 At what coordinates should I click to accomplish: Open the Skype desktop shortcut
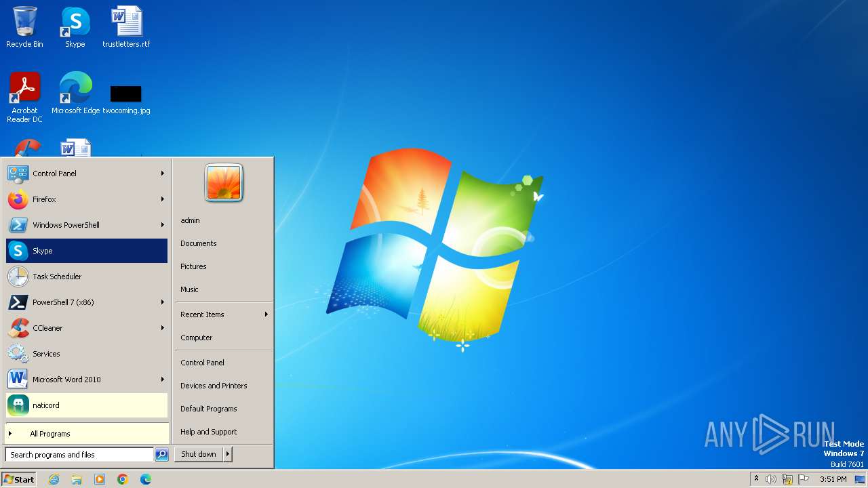(75, 27)
